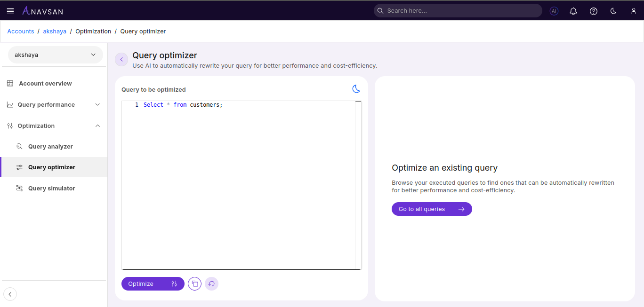Click Go to all queries

[x=432, y=209]
